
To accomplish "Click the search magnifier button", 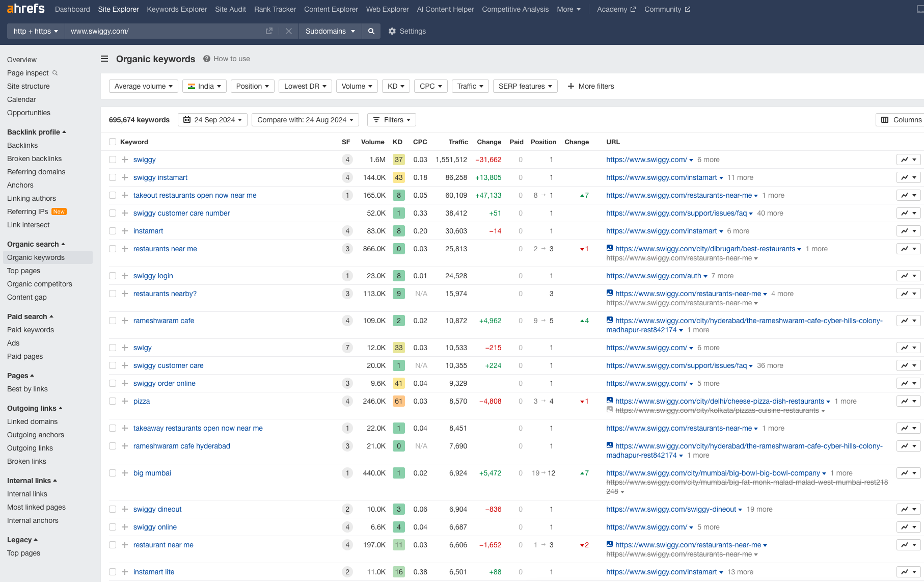I will point(371,31).
